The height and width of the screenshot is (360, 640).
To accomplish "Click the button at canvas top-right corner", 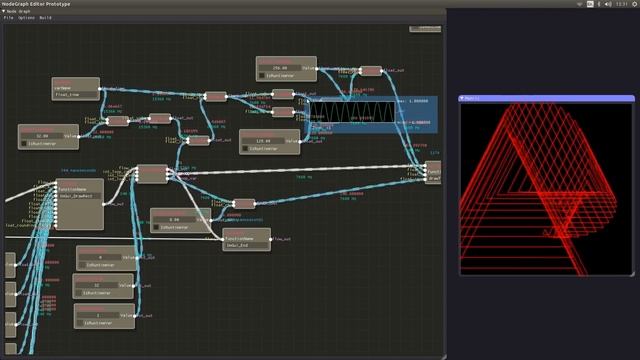I will [425, 29].
